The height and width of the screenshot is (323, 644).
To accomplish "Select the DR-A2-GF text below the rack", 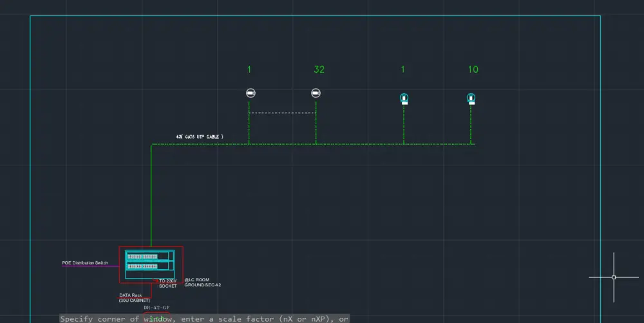I will 156,308.
